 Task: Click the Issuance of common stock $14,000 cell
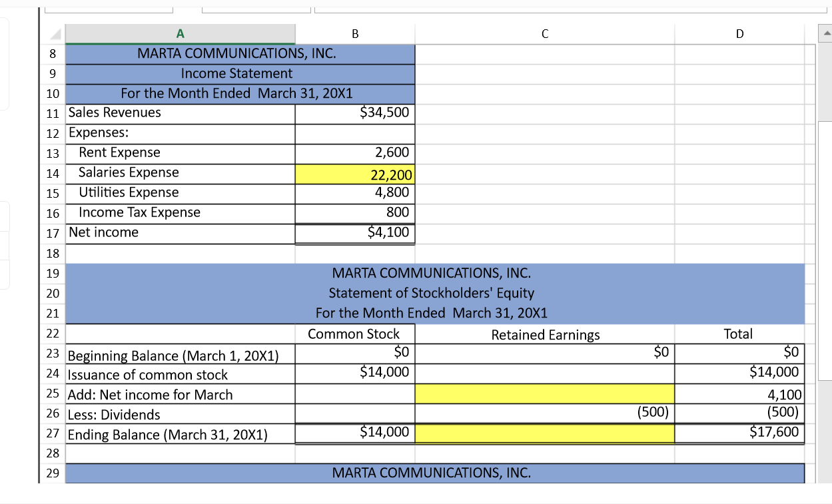pyautogui.click(x=355, y=374)
